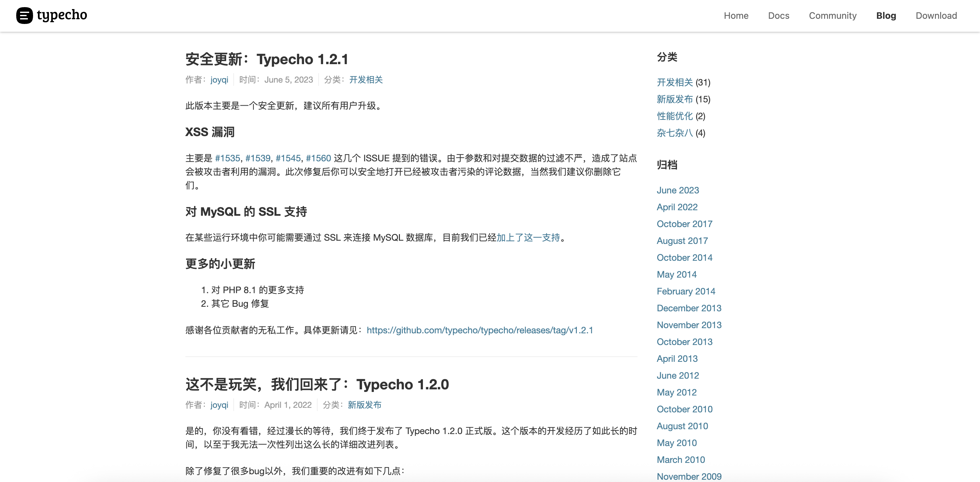Open category 新版发布 under the 1.2.0 post
Image resolution: width=980 pixels, height=482 pixels.
tap(365, 405)
